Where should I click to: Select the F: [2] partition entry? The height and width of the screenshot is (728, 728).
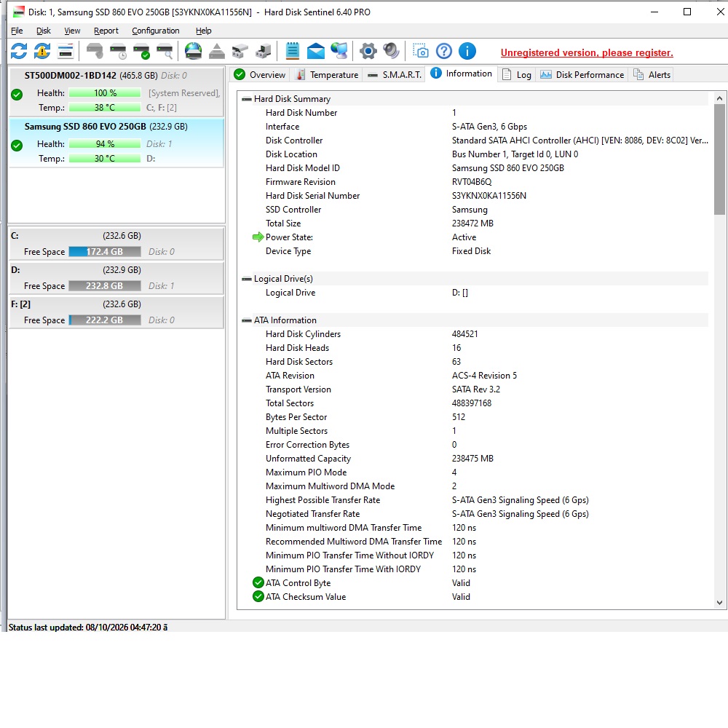(x=116, y=312)
